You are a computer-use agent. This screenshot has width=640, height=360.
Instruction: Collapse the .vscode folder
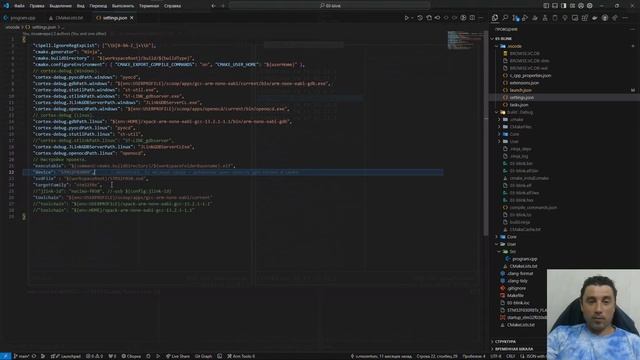(514, 46)
